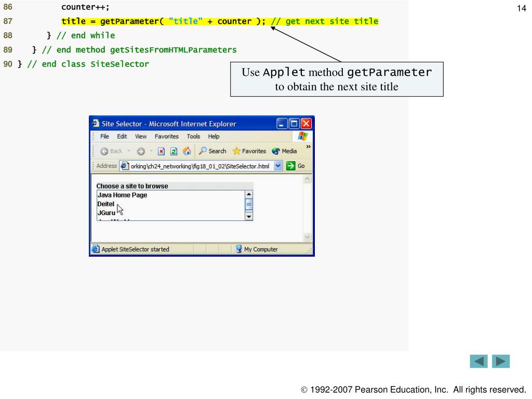
Task: Click the status bar page icon
Action: tap(96, 249)
